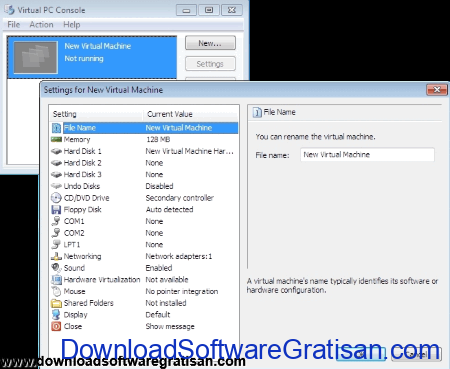Viewport: 450px width, 369px height.
Task: Select the COM2 setting label
Action: 74,233
